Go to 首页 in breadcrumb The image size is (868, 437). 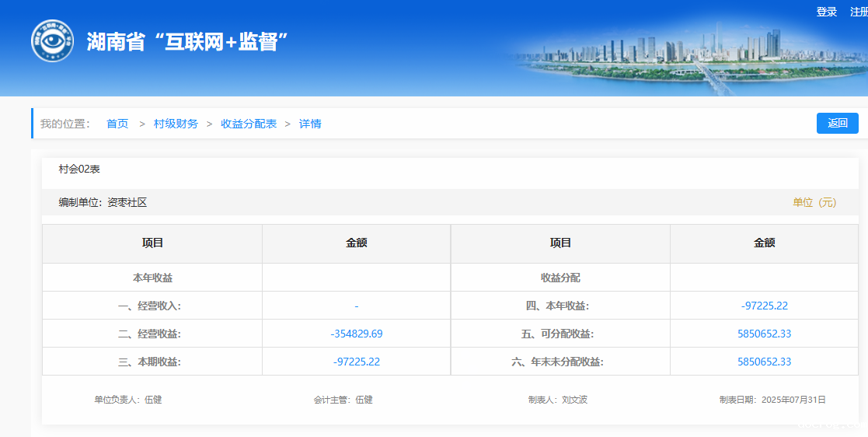[117, 124]
